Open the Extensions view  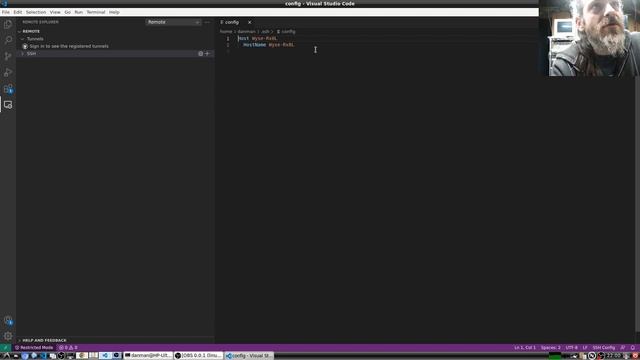[x=8, y=89]
